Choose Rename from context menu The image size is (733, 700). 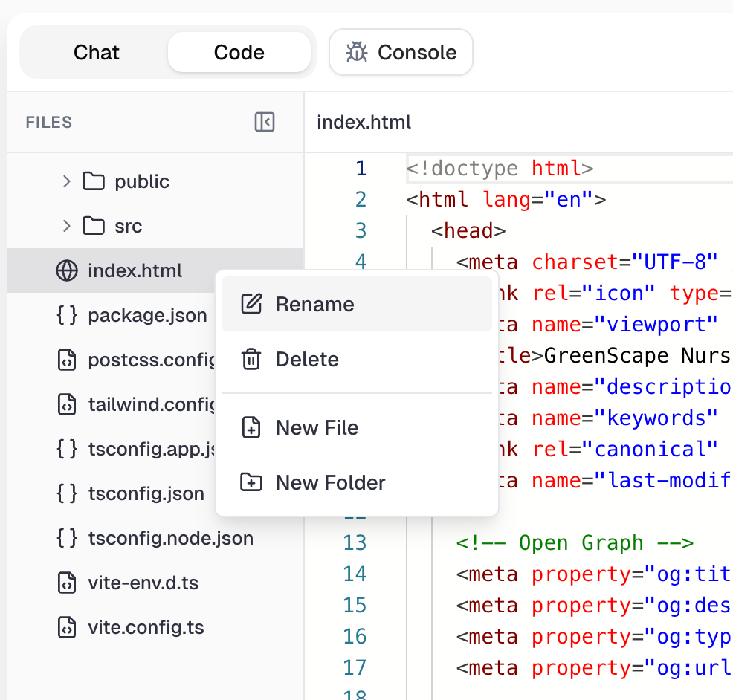pos(357,304)
